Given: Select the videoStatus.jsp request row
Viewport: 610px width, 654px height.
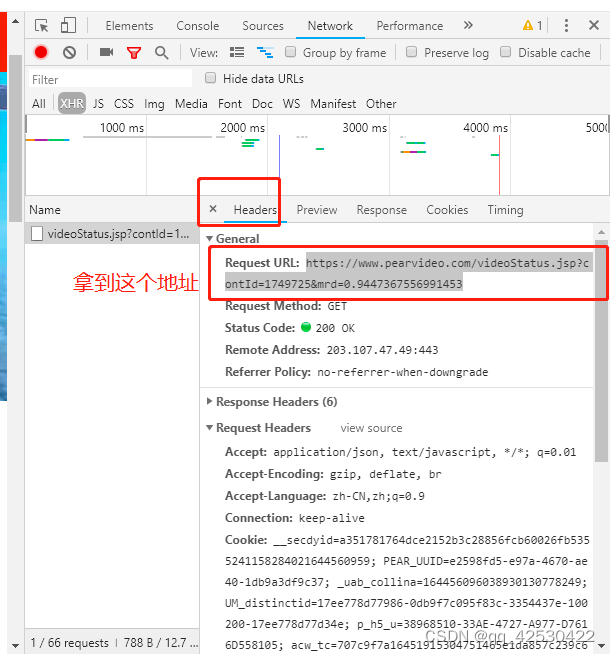Looking at the screenshot, I should [x=112, y=234].
